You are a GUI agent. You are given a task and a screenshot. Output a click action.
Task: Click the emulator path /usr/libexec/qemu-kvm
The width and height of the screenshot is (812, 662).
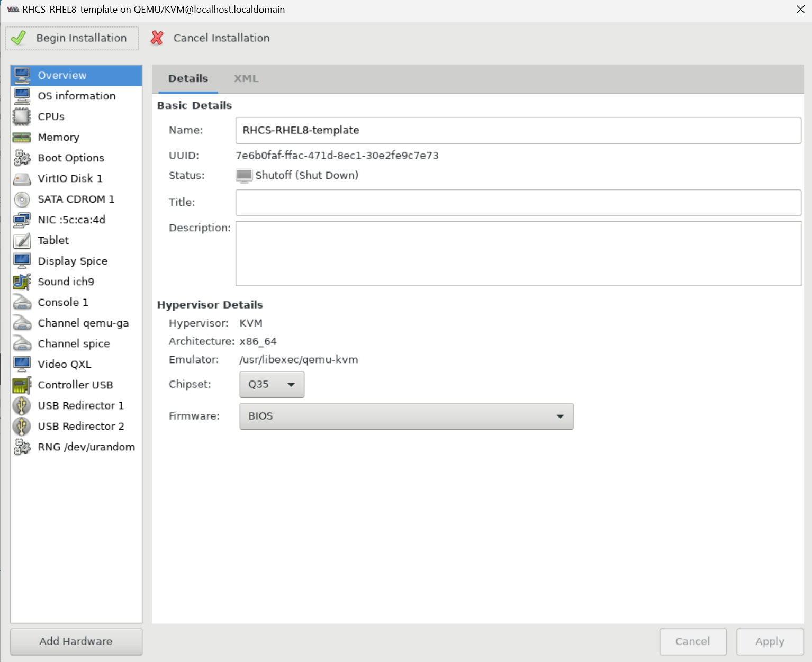[299, 360]
